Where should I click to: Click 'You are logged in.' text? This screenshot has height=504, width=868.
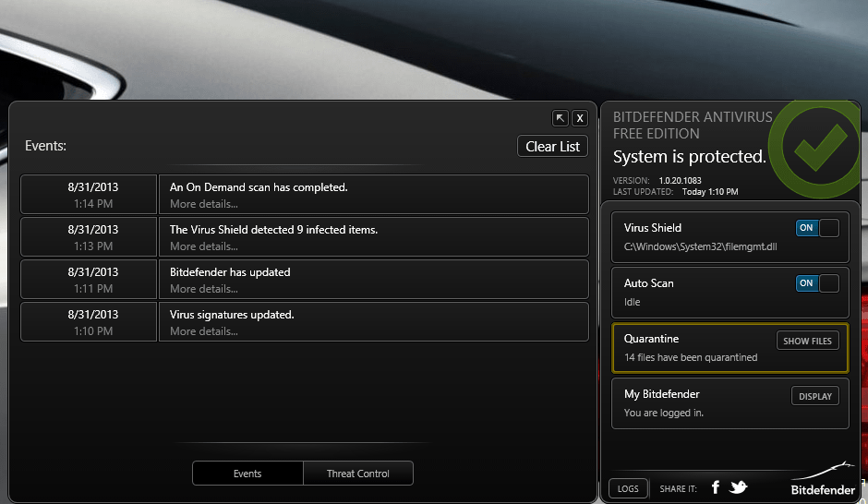[x=664, y=413]
